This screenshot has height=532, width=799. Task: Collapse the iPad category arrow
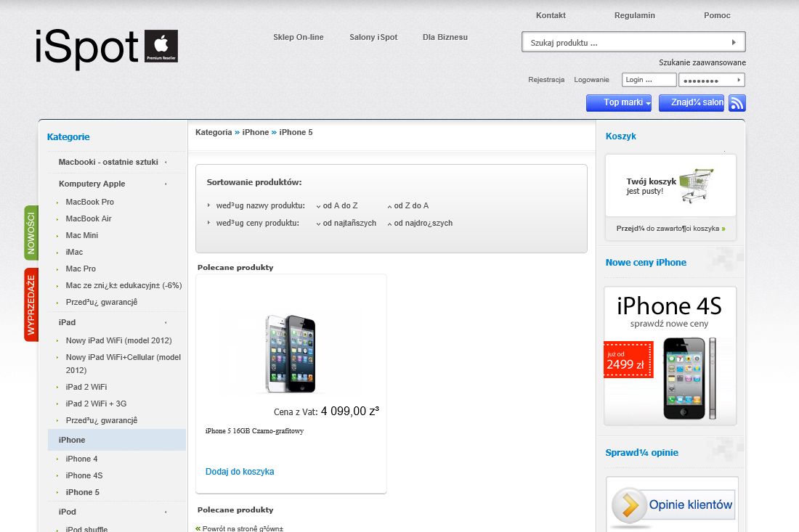click(166, 322)
